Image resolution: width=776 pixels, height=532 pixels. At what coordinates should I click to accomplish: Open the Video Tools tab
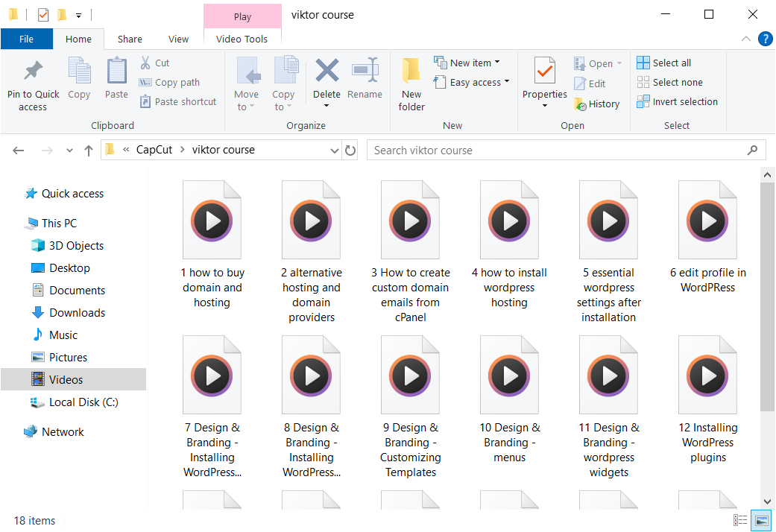click(x=242, y=39)
